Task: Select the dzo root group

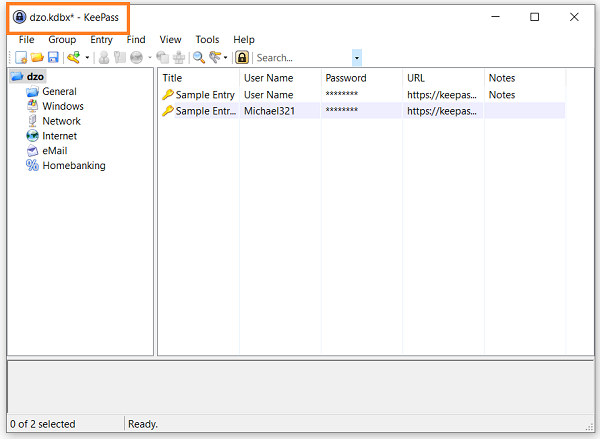Action: click(x=35, y=77)
